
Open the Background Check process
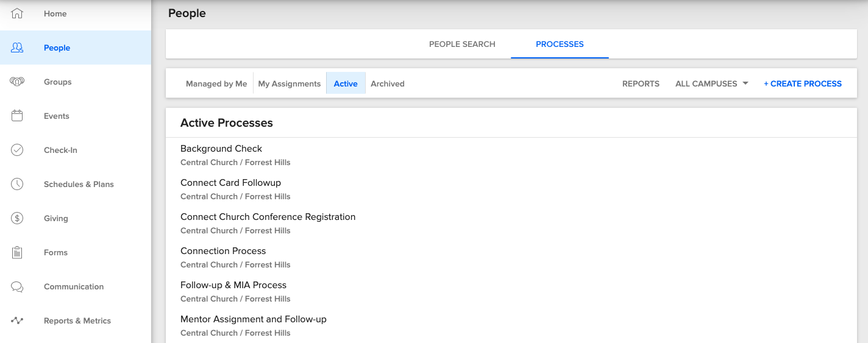tap(221, 149)
